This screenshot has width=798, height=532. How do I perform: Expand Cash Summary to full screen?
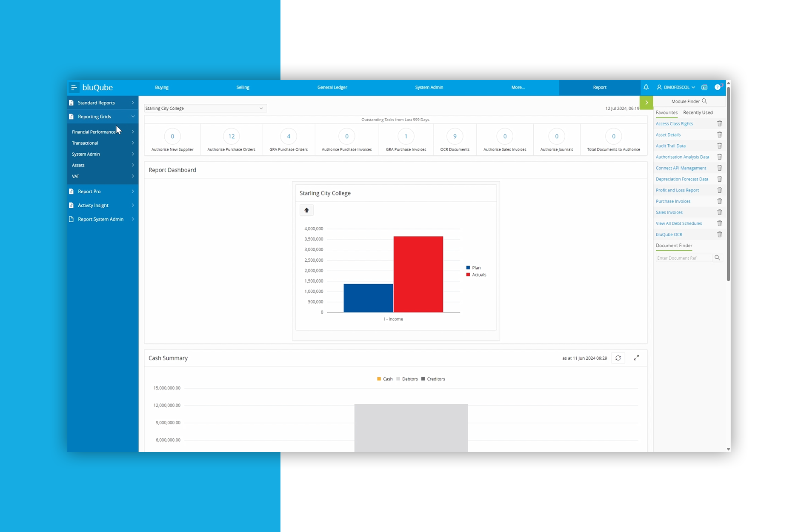(636, 358)
